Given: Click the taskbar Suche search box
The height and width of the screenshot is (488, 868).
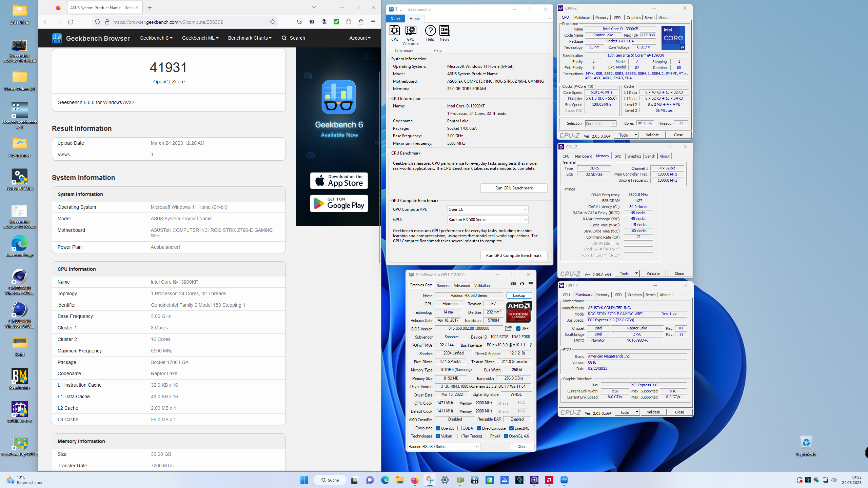Looking at the screenshot, I should [330, 480].
